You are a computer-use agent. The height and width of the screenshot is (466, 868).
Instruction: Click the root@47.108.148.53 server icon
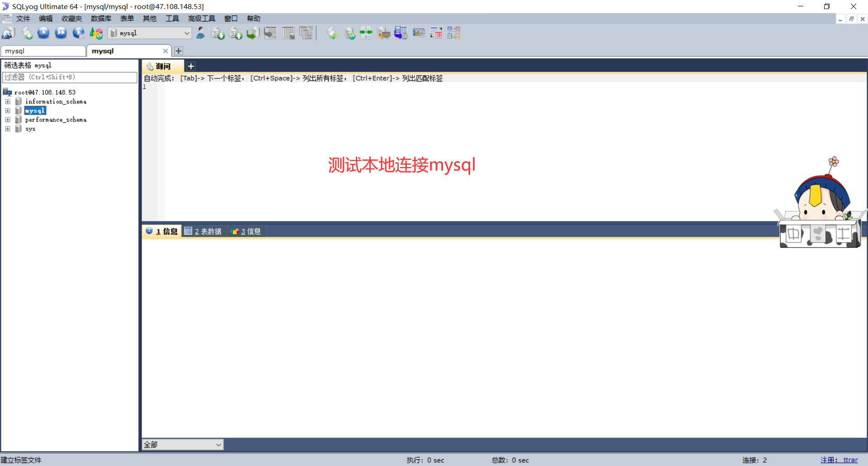[x=7, y=92]
